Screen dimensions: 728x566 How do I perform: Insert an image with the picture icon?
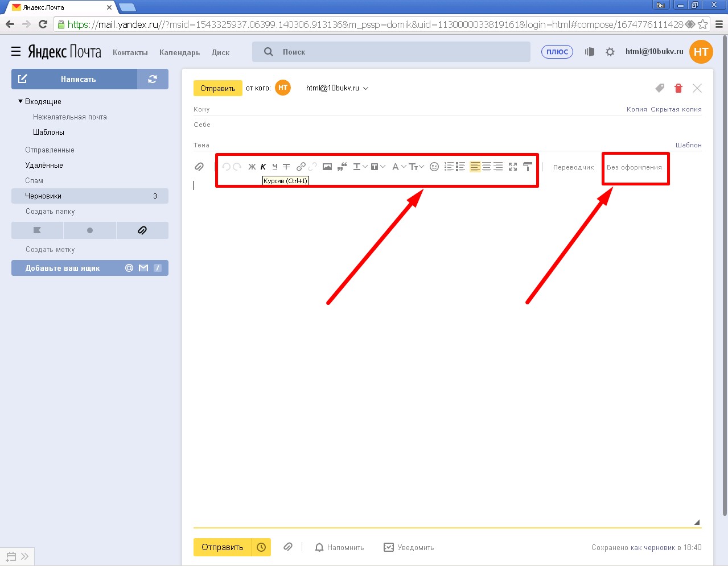pos(327,167)
